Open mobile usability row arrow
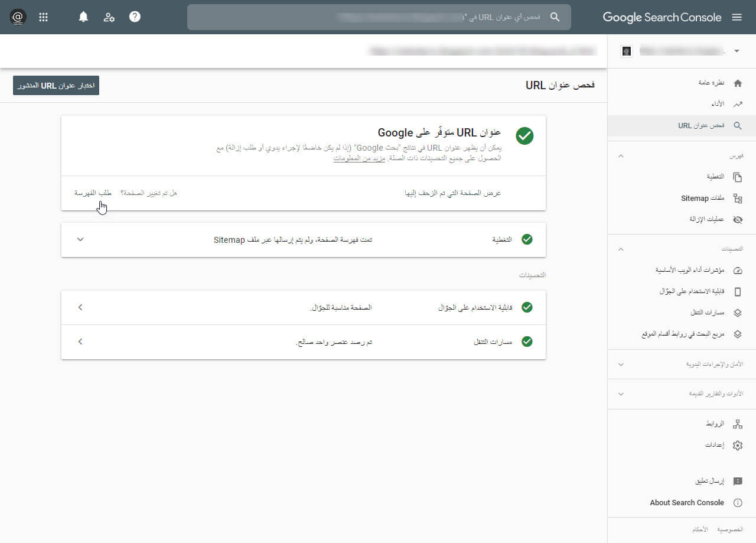 [x=81, y=307]
